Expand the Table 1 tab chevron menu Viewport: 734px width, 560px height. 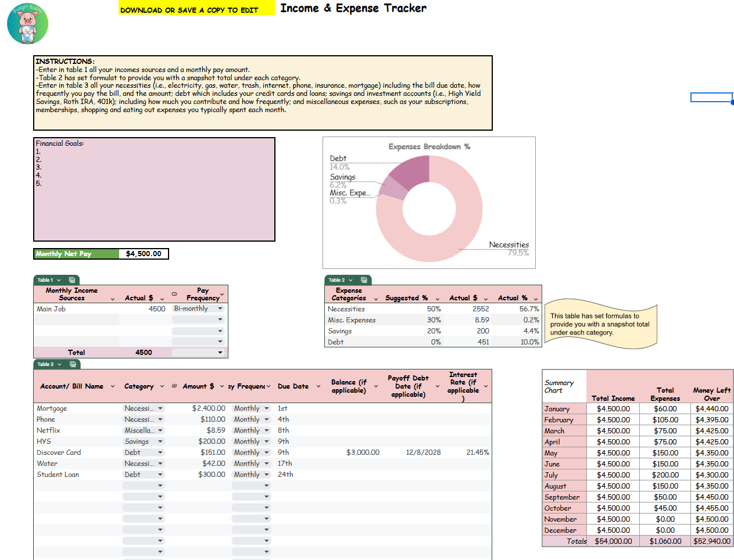(58, 280)
